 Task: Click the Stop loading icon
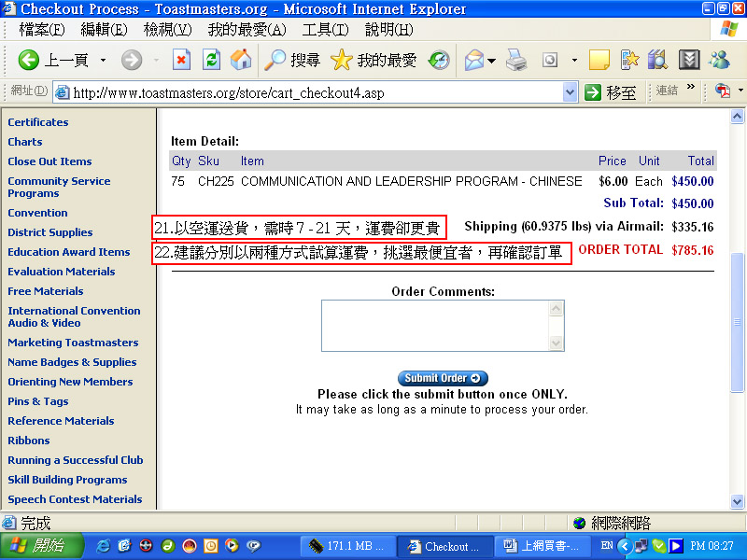tap(181, 61)
